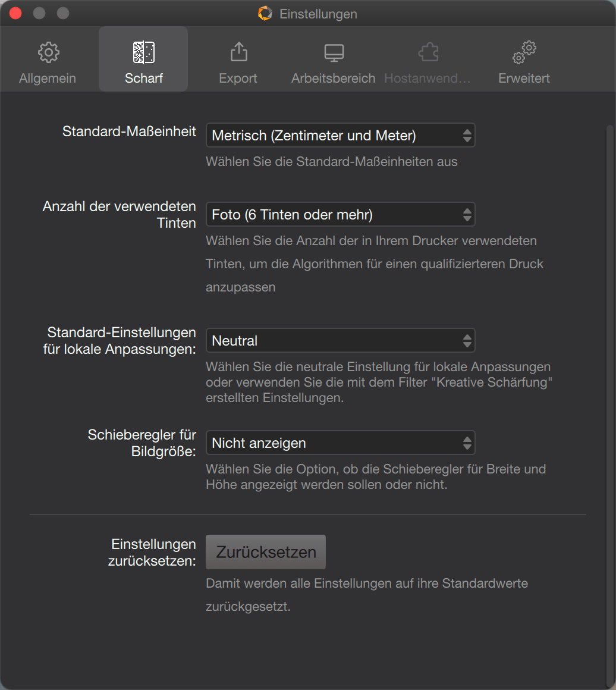
Task: Select the Scharf tab label
Action: point(144,79)
